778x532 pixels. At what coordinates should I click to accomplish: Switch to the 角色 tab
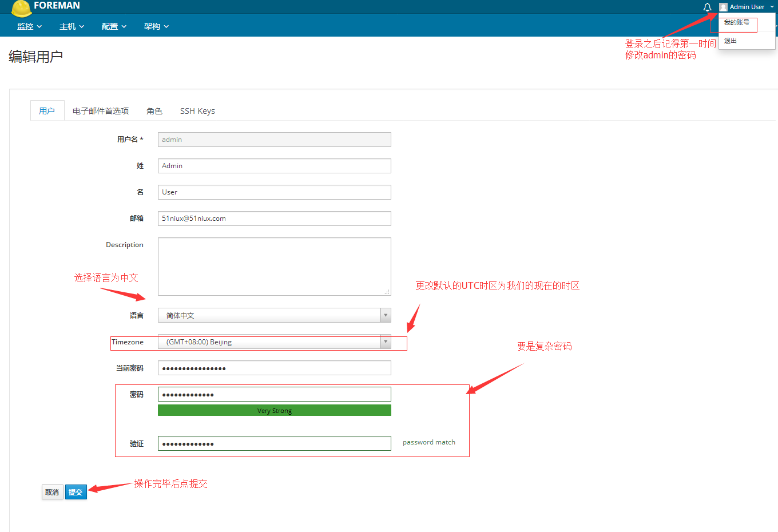coord(154,111)
